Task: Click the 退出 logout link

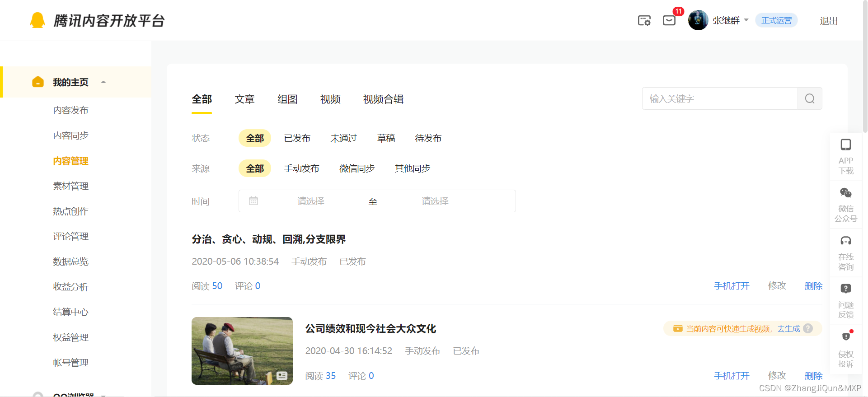Action: tap(829, 21)
